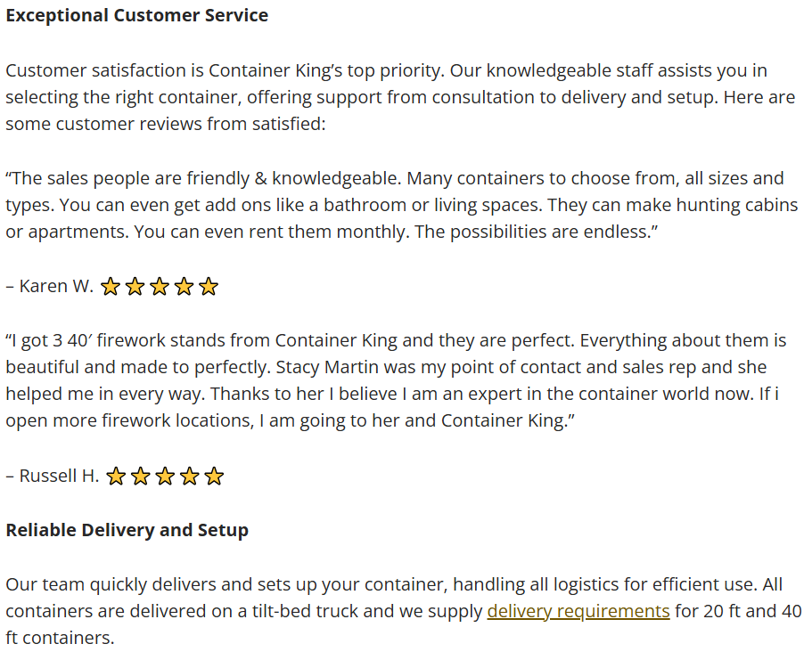Screen dimensions: 812x652
Task: Click second star in Russell H. rating
Action: [x=140, y=476]
